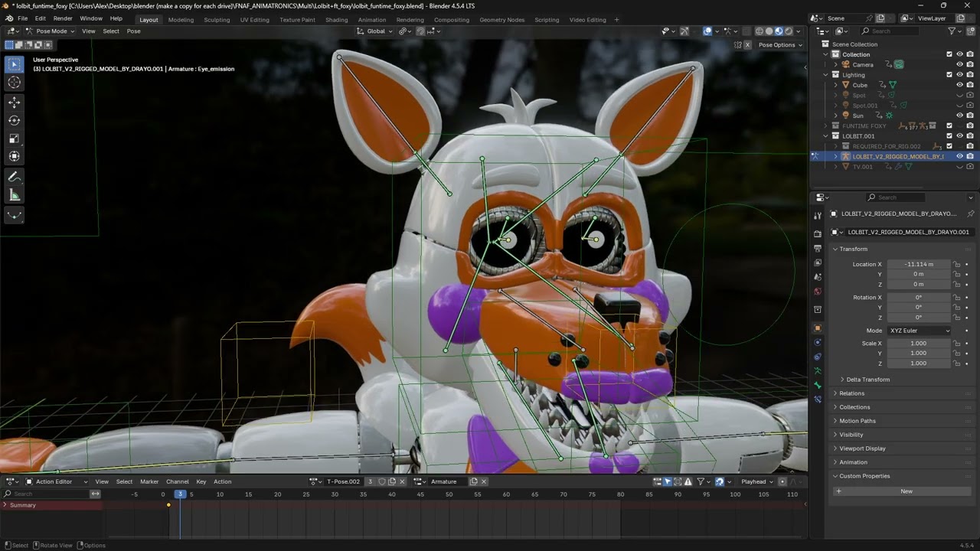Select the TV.001 object in outliner
The height and width of the screenshot is (551, 980).
tap(862, 167)
